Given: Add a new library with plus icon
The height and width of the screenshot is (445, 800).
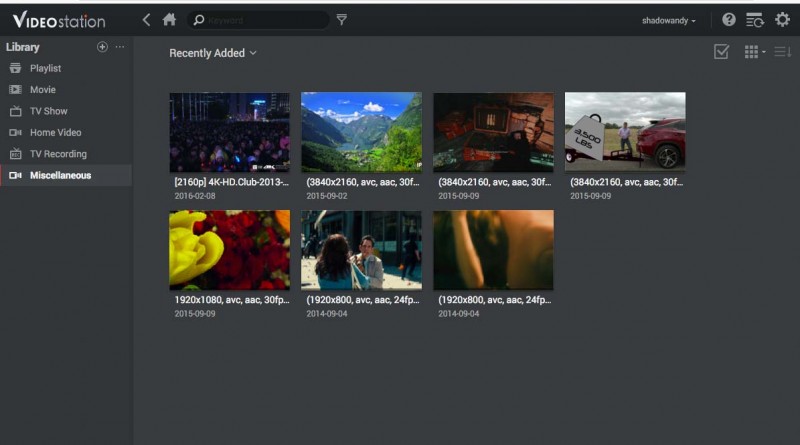Looking at the screenshot, I should coord(102,47).
